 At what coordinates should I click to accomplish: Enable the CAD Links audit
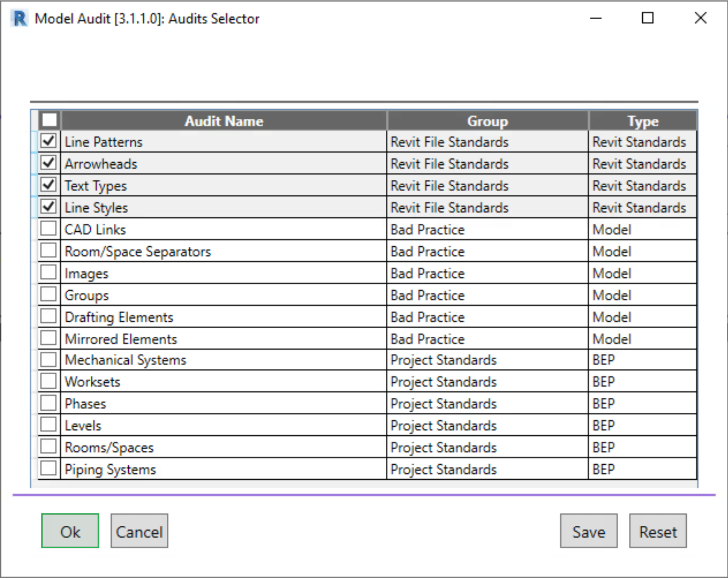[x=48, y=229]
